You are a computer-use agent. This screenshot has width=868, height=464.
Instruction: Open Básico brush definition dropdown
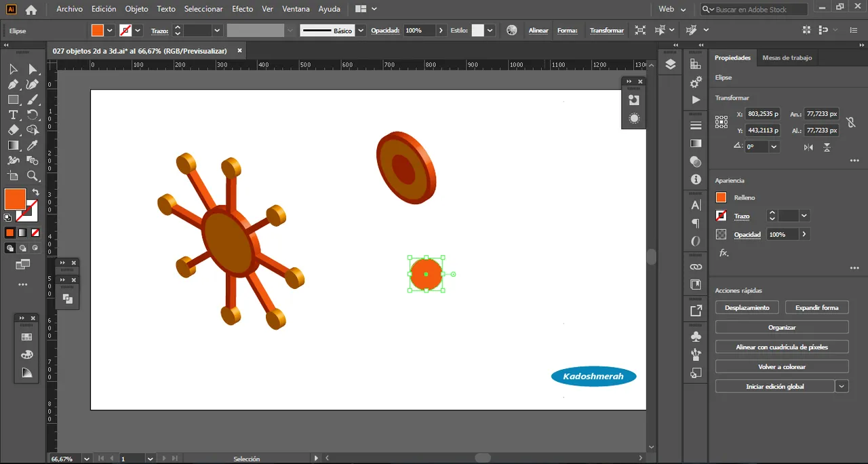tap(361, 31)
